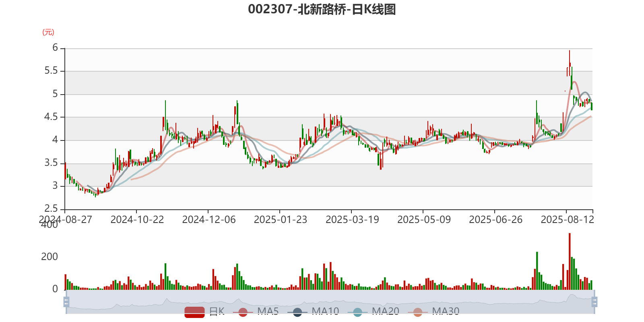Viewport: 644px width, 322px height.
Task: Toggle the 日K candlestick series legend
Action: click(204, 312)
